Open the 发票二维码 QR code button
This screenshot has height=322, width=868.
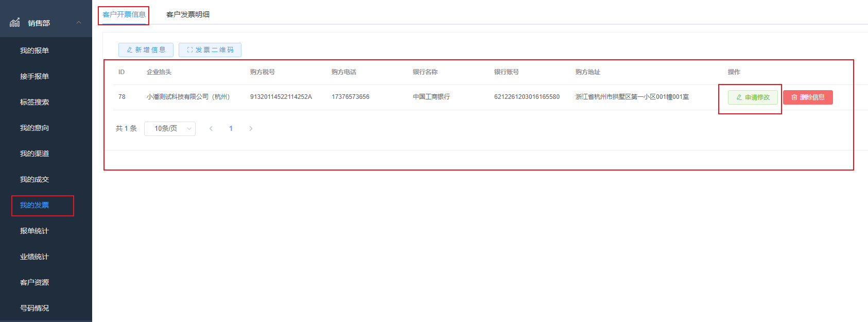[x=210, y=50]
